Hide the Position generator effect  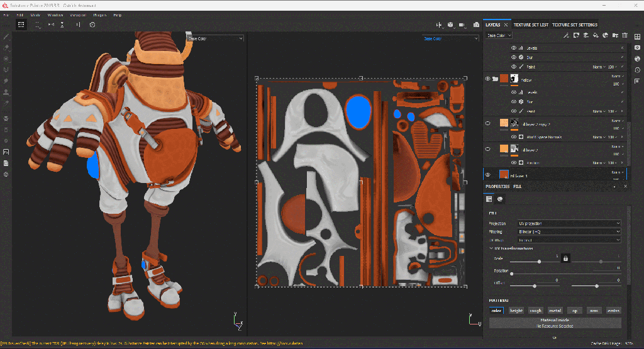(x=514, y=163)
